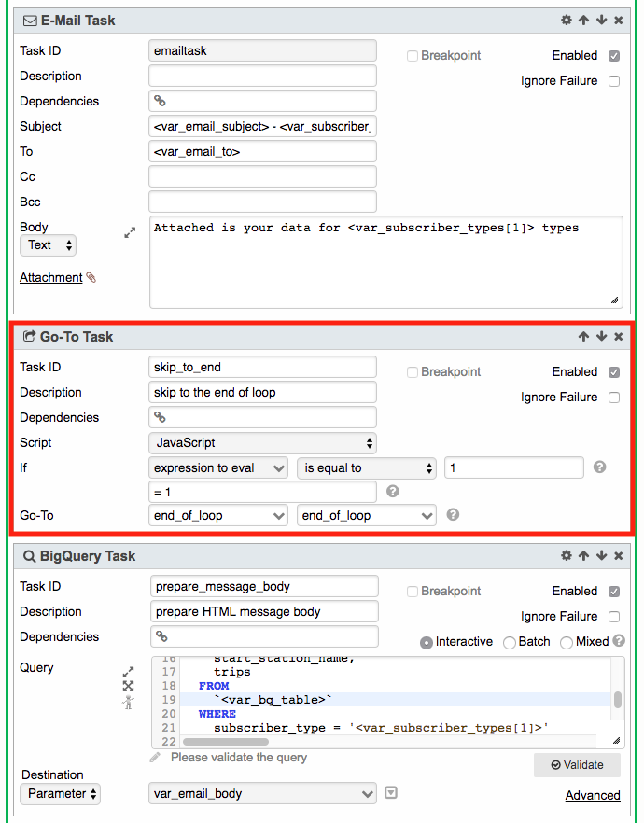Viewport: 644px width, 823px height.
Task: Move the E-Mail Task up
Action: 583,20
